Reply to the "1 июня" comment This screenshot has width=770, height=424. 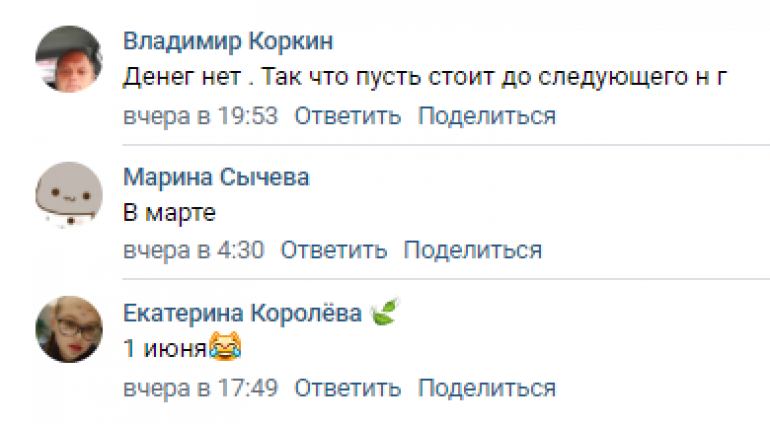point(347,386)
